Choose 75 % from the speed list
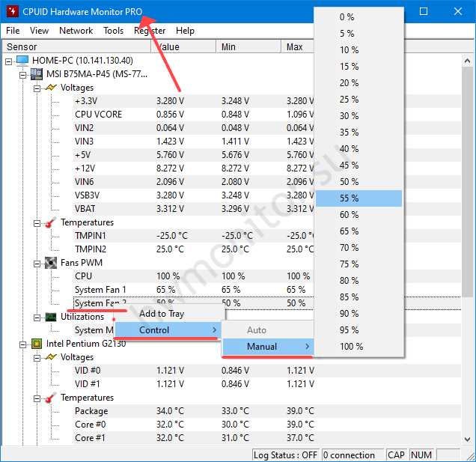Viewport: 476px width, 462px height. pyautogui.click(x=358, y=264)
